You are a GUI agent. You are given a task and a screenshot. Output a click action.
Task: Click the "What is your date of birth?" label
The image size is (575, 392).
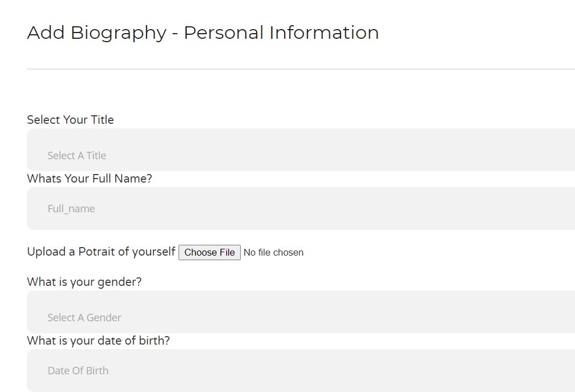coord(98,341)
